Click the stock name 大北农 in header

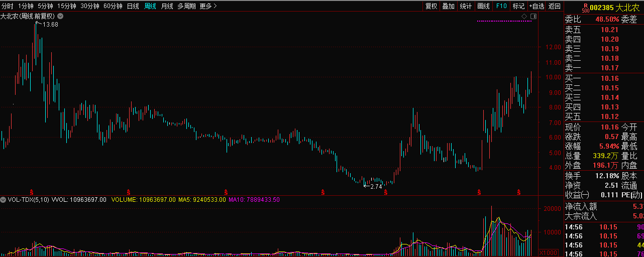tap(628, 8)
